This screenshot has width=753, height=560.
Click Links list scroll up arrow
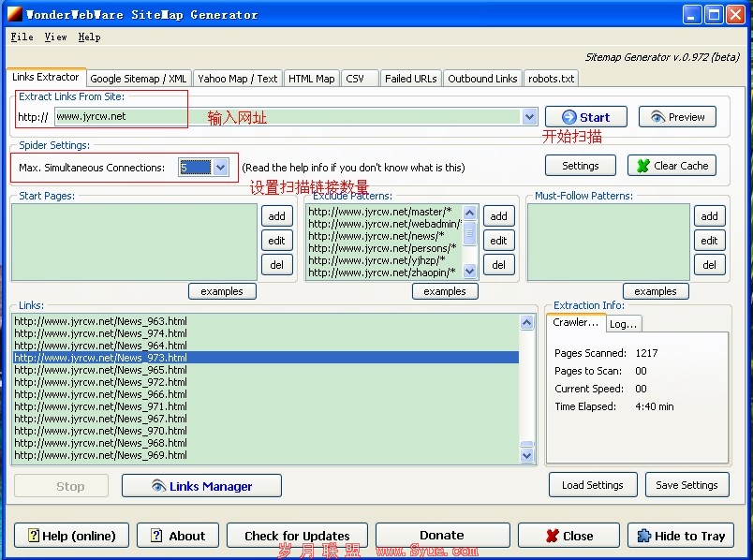(526, 322)
